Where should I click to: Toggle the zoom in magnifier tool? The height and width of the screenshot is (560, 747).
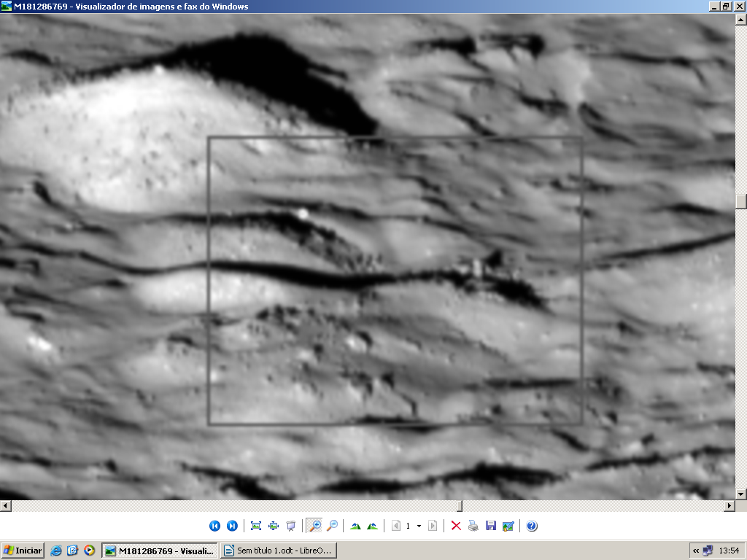tap(315, 526)
